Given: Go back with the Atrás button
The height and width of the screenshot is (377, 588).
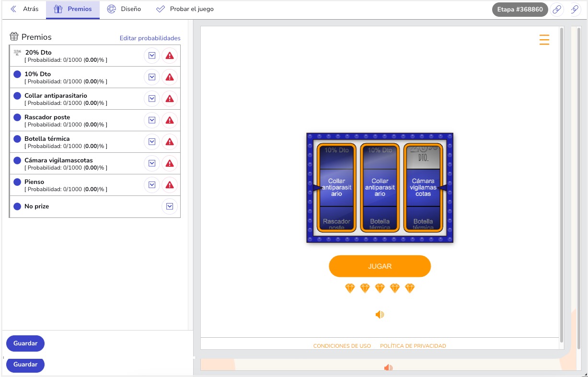Looking at the screenshot, I should click(24, 9).
